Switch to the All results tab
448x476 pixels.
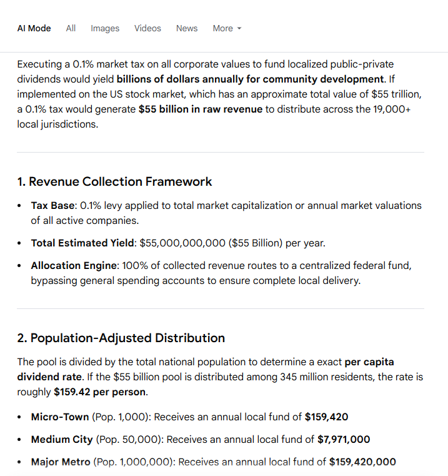(71, 28)
